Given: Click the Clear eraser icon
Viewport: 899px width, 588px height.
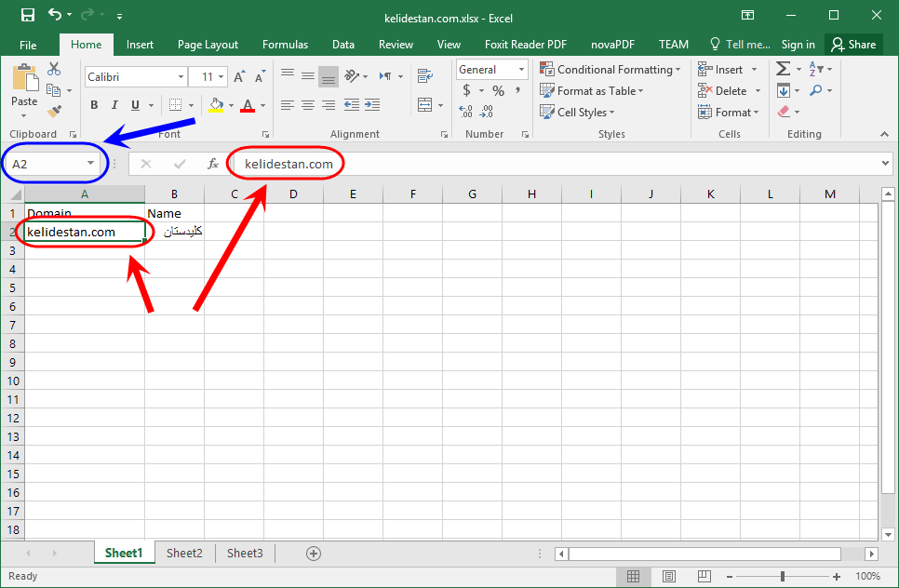Looking at the screenshot, I should 784,112.
